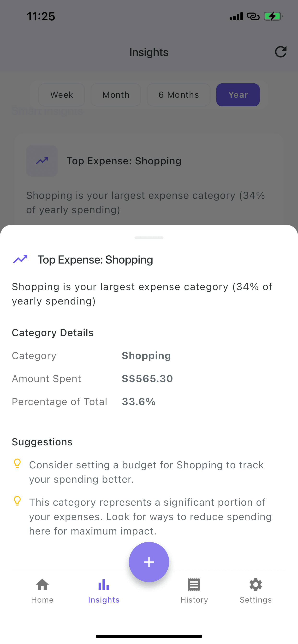298x644 pixels.
Task: Tap the lightbulb icon beside second suggestion
Action: [17, 501]
